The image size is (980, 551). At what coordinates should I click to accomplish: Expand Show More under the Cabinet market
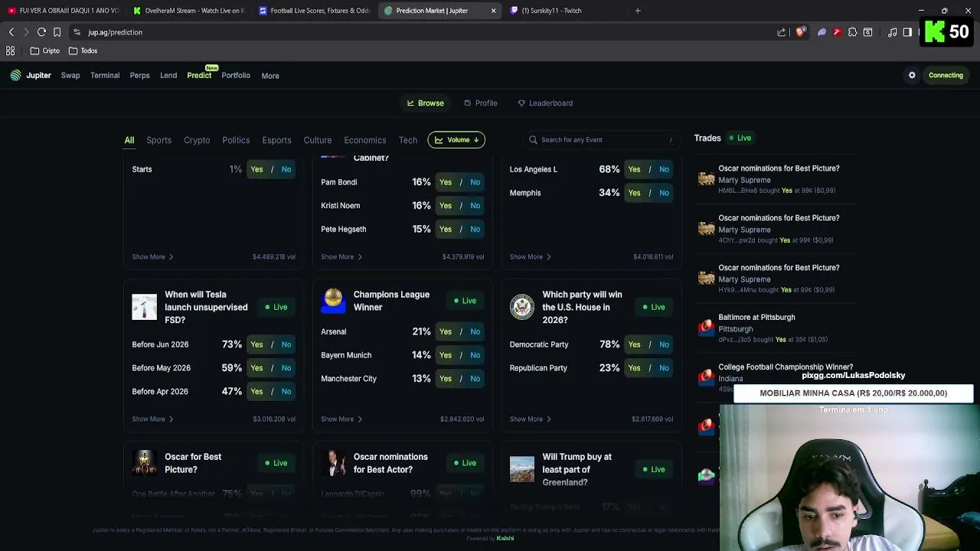(x=341, y=257)
